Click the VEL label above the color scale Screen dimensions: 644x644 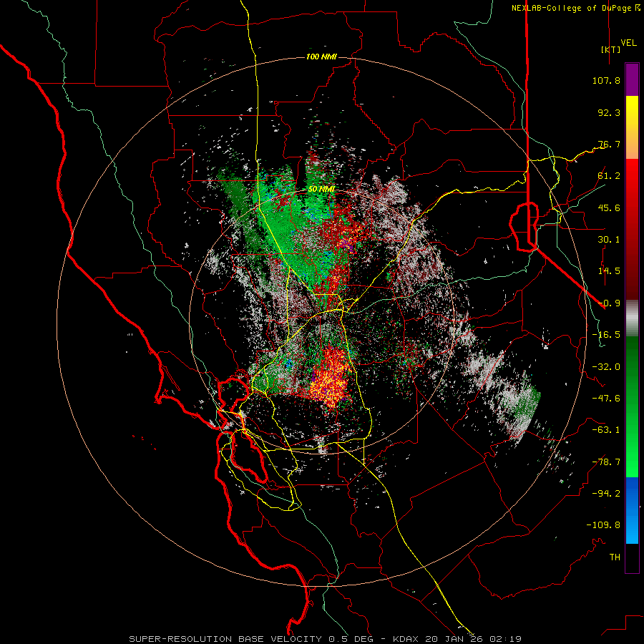pyautogui.click(x=628, y=43)
